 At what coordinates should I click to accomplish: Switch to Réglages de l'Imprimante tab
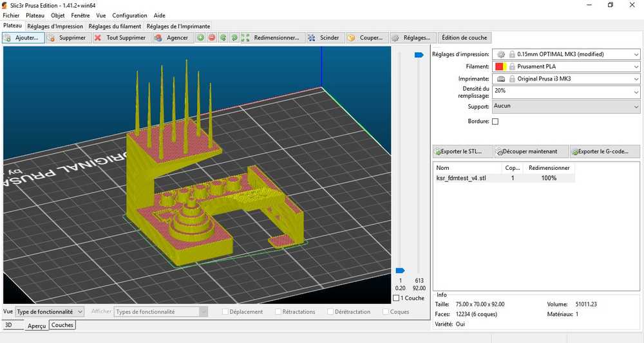pos(178,26)
